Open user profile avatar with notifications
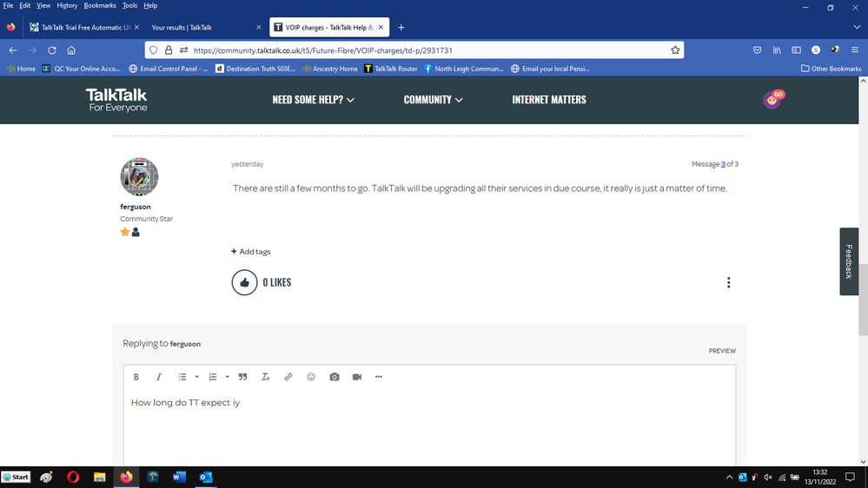The height and width of the screenshot is (488, 868). 772,100
